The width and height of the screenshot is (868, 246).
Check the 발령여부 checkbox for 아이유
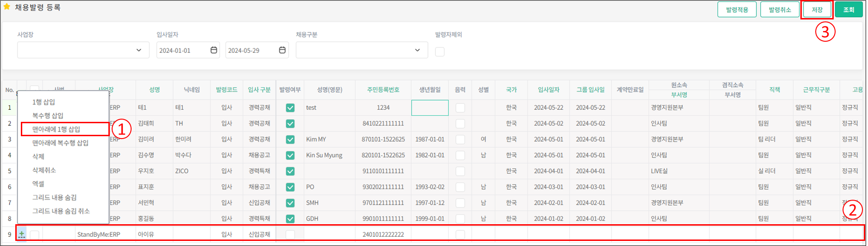[x=290, y=235]
